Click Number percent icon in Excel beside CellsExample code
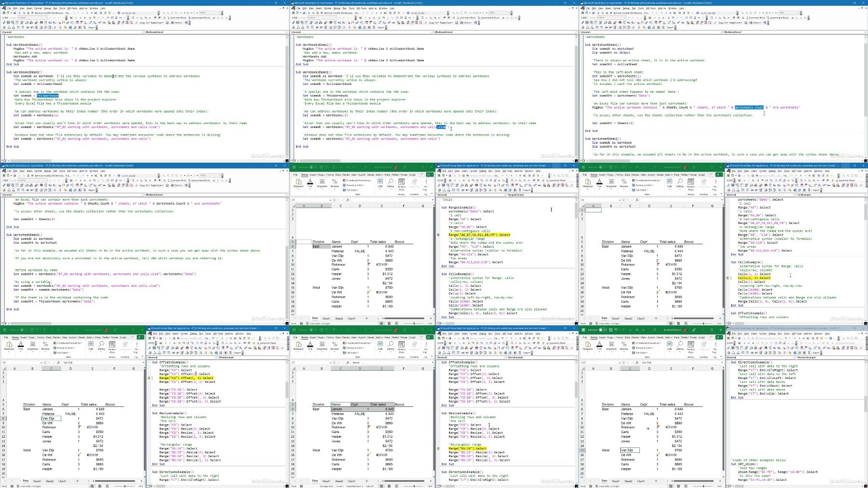 (x=624, y=181)
